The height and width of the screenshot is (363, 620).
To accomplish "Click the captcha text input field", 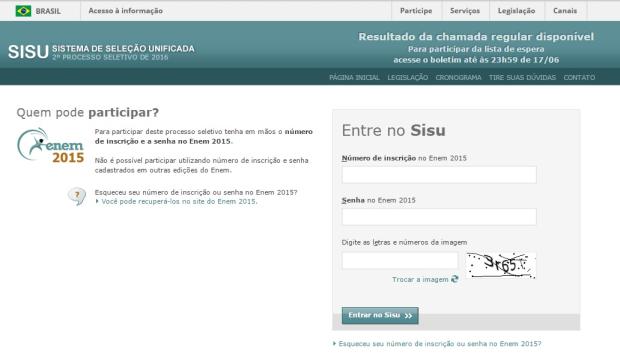I will [x=400, y=261].
